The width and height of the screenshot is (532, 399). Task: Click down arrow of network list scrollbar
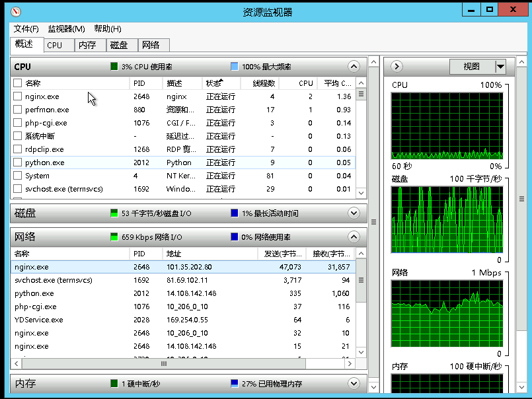(361, 352)
